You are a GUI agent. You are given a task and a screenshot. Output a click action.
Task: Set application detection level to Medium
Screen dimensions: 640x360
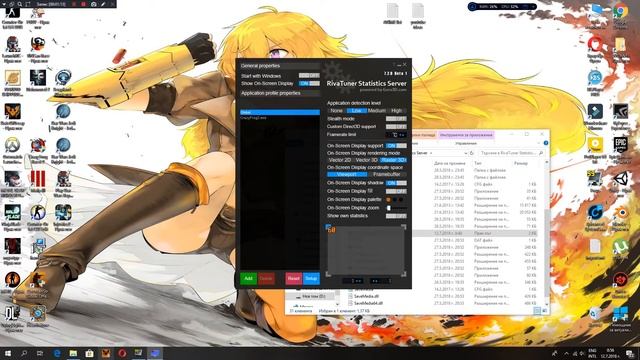tap(377, 111)
